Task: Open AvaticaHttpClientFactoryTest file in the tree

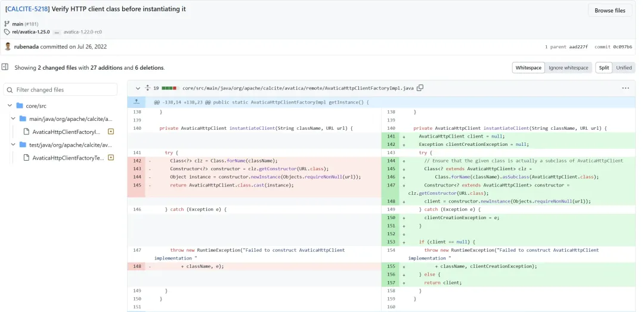Action: click(x=68, y=158)
